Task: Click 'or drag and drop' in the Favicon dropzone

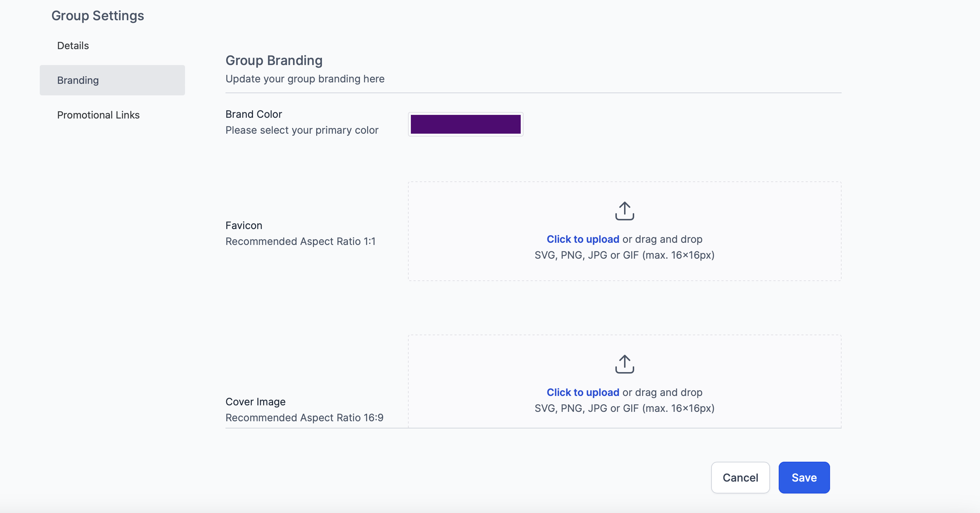Action: click(662, 239)
